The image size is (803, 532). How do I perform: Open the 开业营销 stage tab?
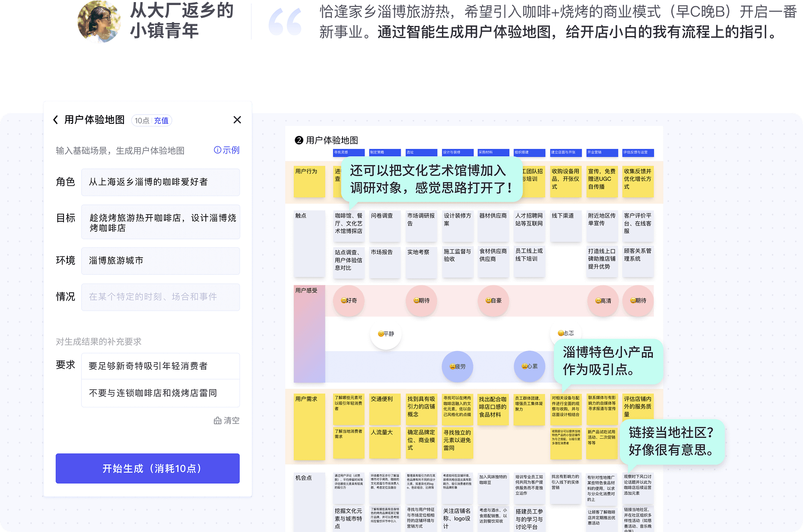tap(602, 153)
